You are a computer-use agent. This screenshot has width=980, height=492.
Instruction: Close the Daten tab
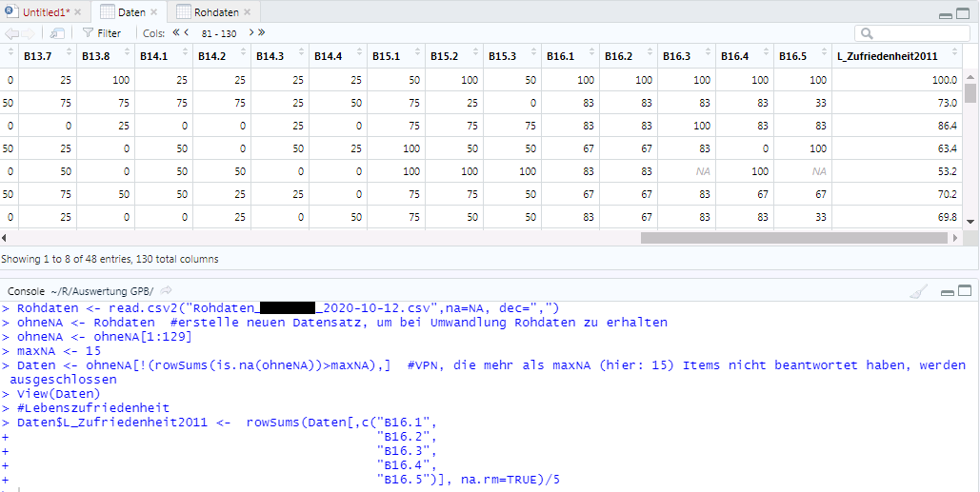(154, 12)
